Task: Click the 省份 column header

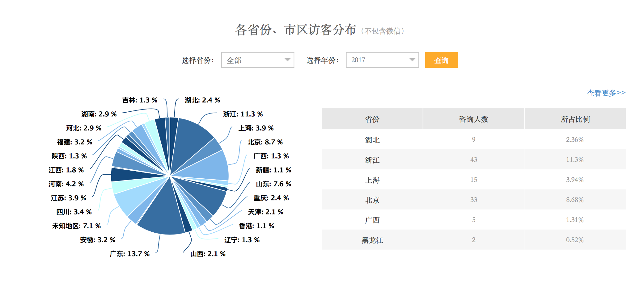Action: click(372, 119)
